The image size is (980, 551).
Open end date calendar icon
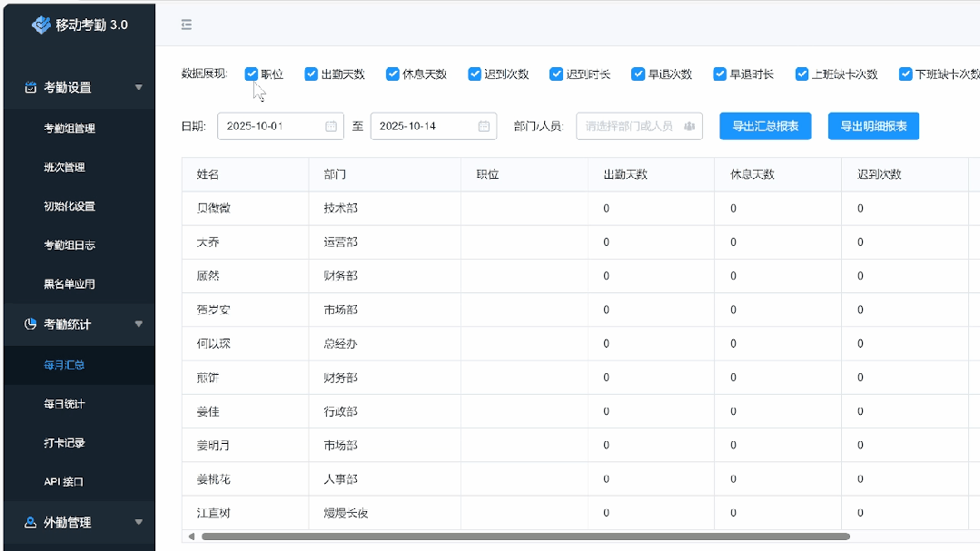484,126
